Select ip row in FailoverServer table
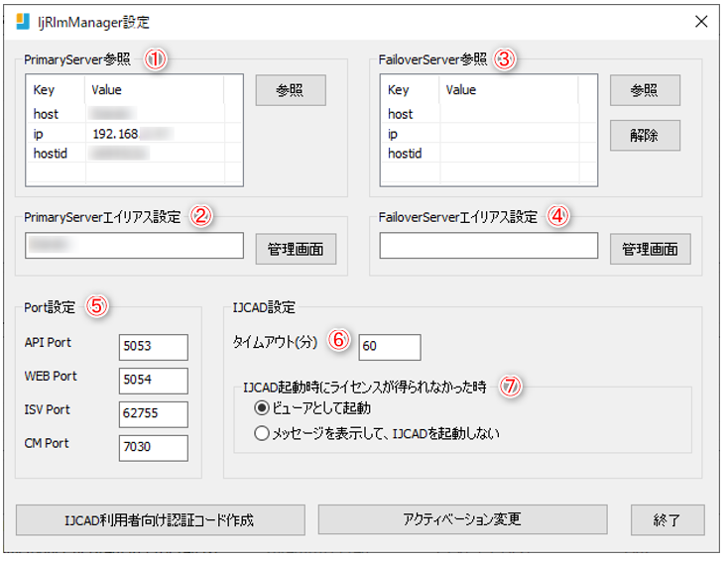 [x=488, y=133]
